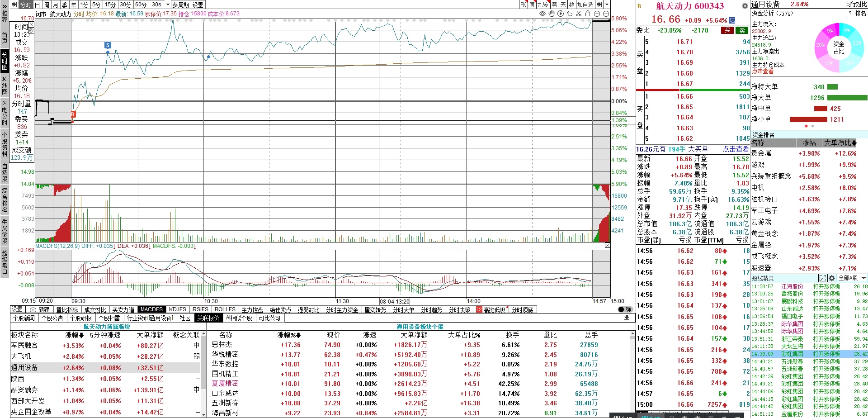Click the right-side panel arrow icon after 加自选
The image size is (868, 418).
599,5
